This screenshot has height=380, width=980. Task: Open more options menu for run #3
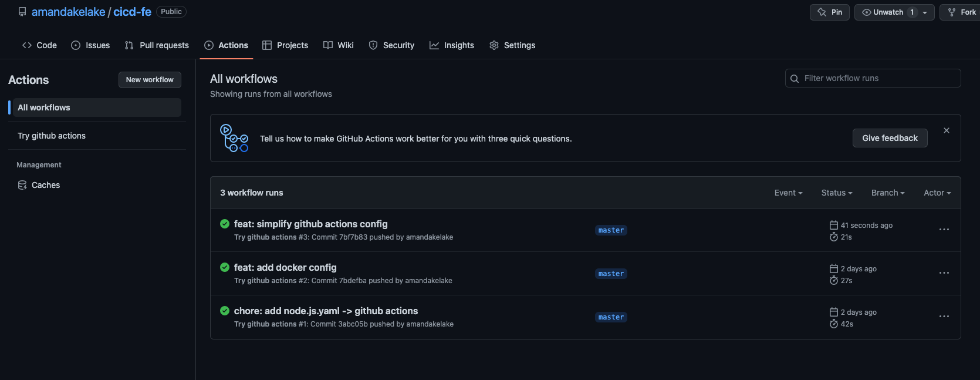coord(944,230)
